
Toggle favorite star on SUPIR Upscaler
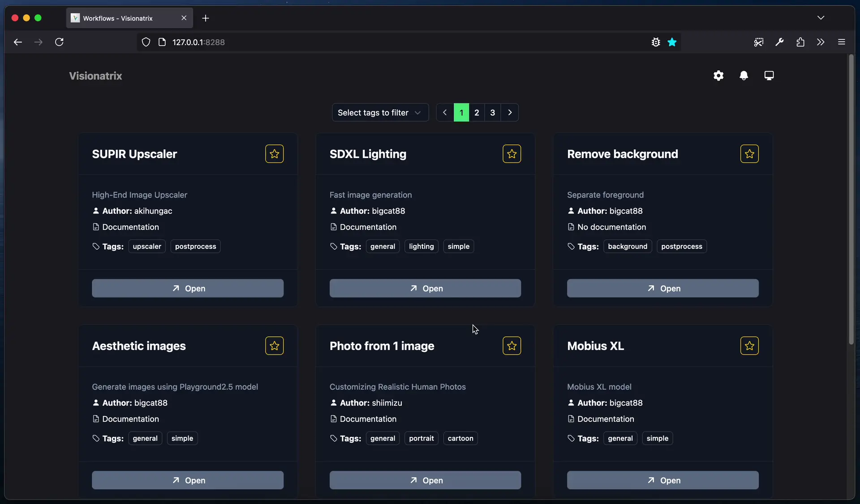pos(274,154)
